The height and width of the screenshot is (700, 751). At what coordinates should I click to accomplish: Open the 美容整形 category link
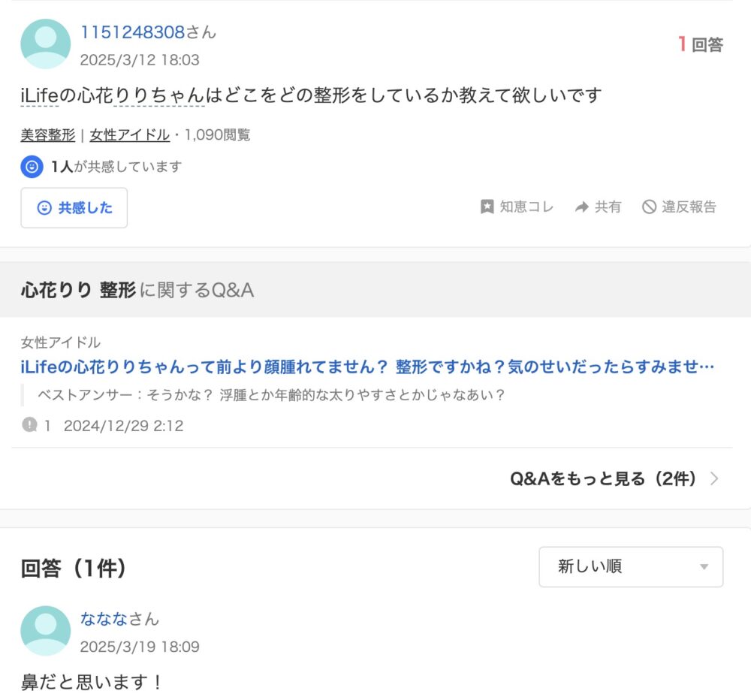(x=48, y=134)
